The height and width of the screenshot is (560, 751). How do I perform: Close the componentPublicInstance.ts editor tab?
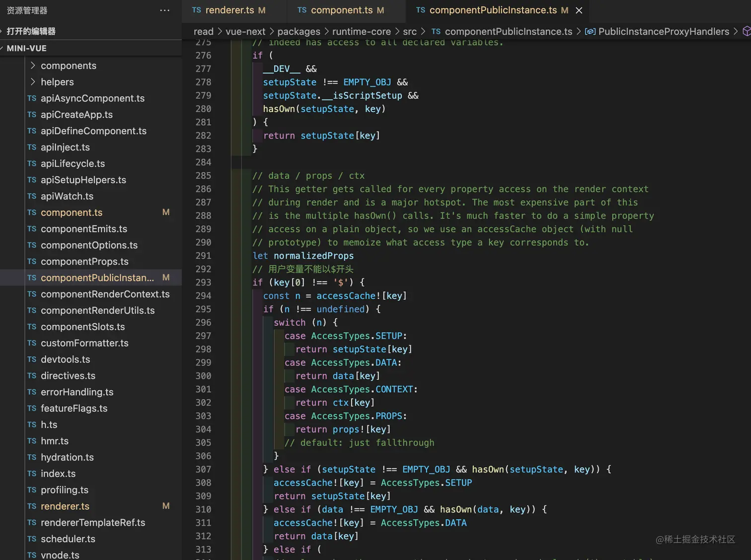coord(579,10)
